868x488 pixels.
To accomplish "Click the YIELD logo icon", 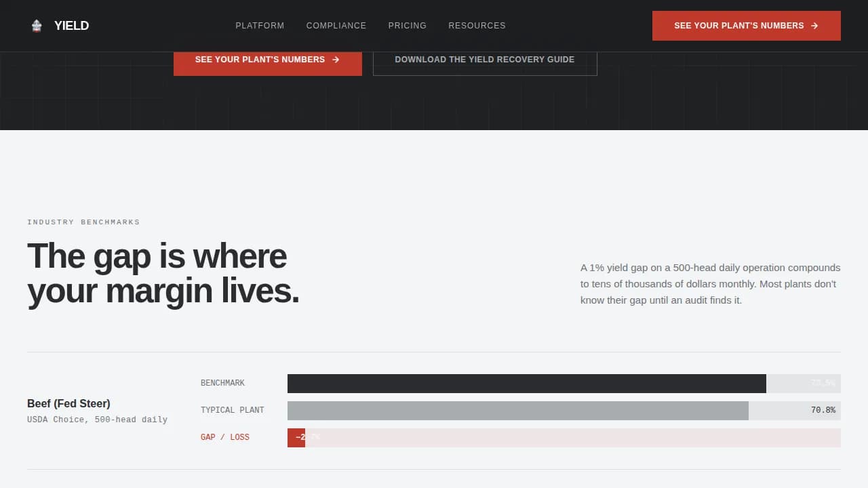I will coord(37,26).
